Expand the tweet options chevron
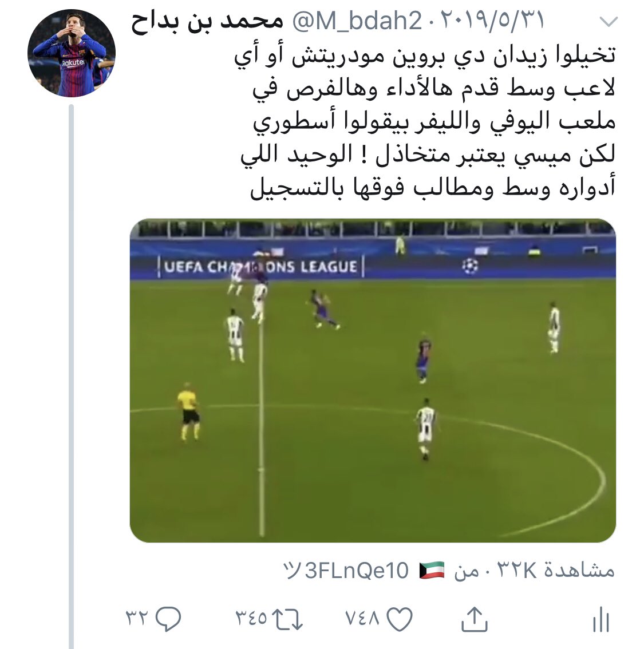 coord(609,21)
